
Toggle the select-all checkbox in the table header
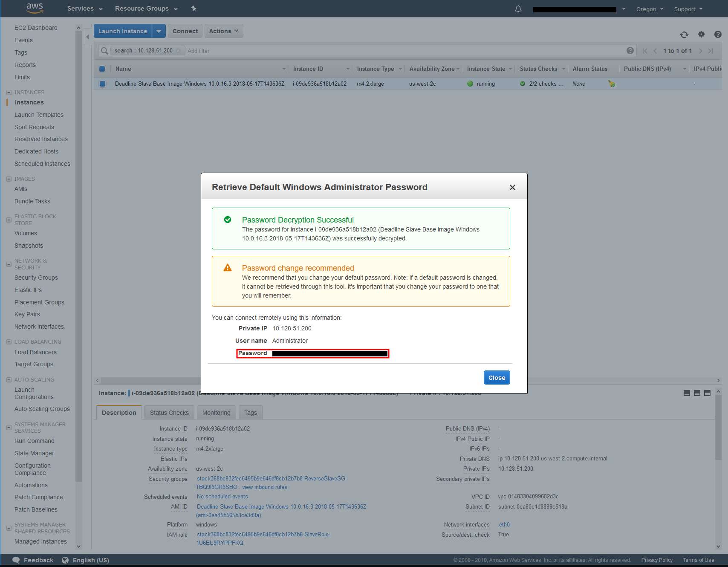pyautogui.click(x=102, y=69)
